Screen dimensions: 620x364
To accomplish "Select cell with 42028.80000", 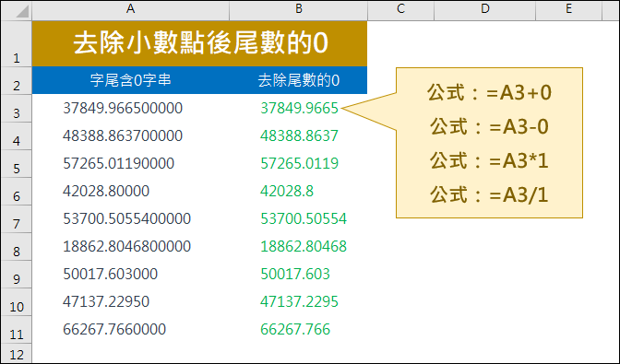I will [x=130, y=191].
